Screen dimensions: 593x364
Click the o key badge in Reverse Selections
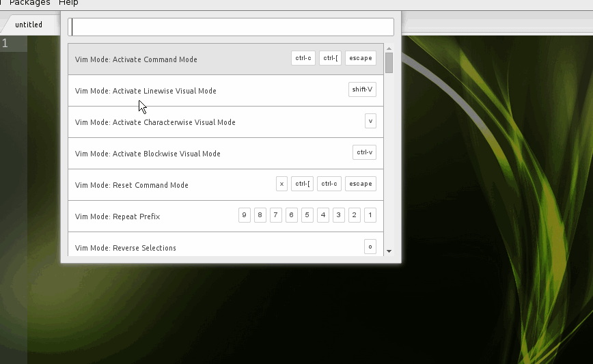click(x=370, y=247)
